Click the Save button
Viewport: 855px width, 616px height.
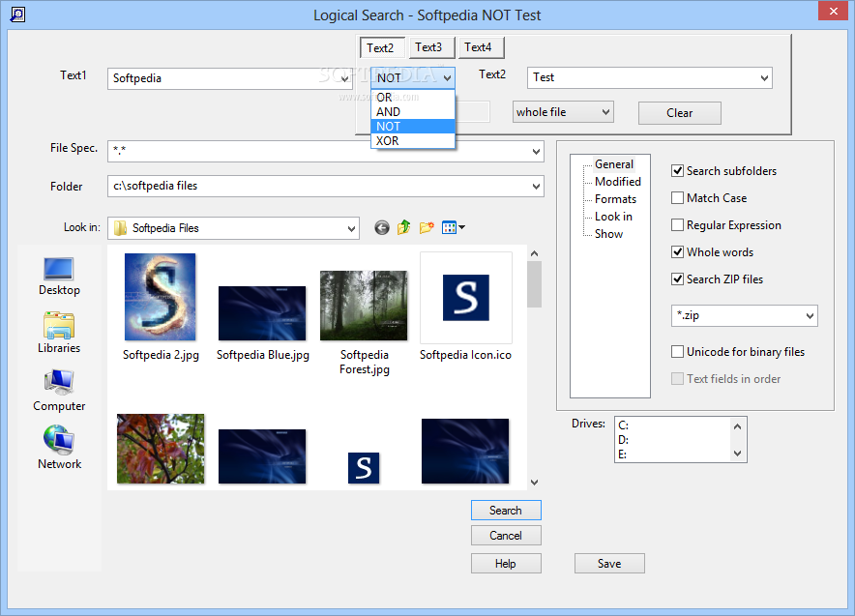click(x=609, y=564)
